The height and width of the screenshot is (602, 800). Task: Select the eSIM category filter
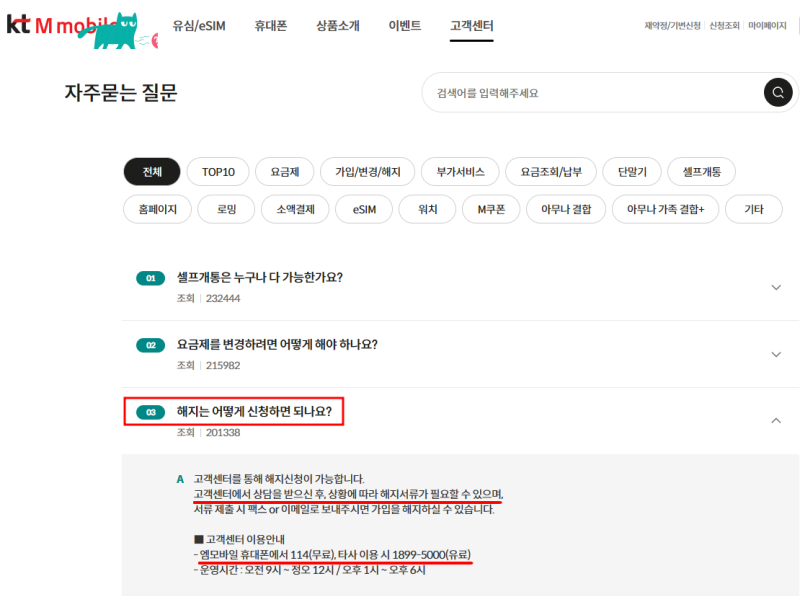[364, 209]
